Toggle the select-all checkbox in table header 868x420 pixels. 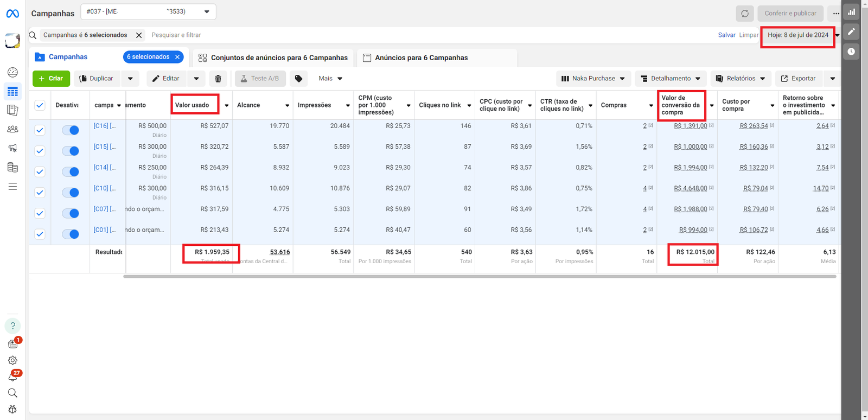[40, 105]
